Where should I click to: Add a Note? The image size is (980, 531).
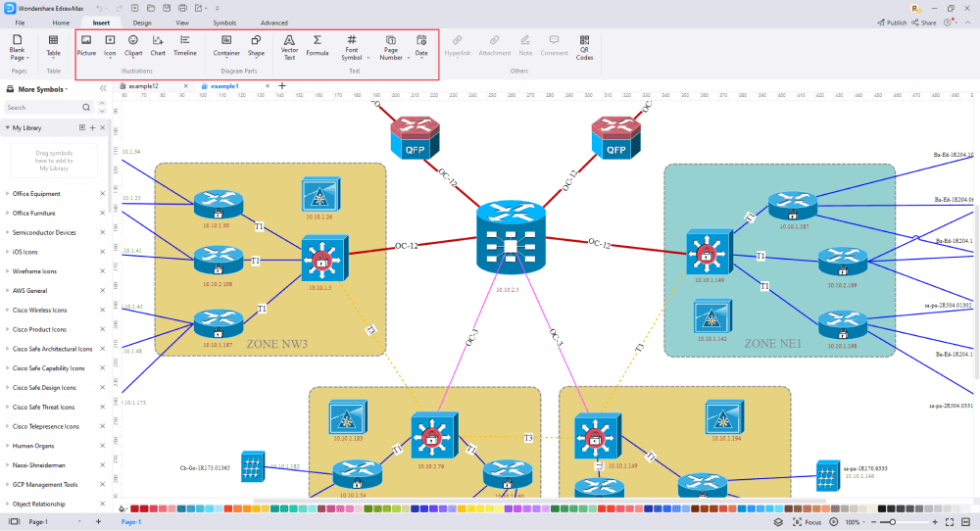tap(525, 46)
